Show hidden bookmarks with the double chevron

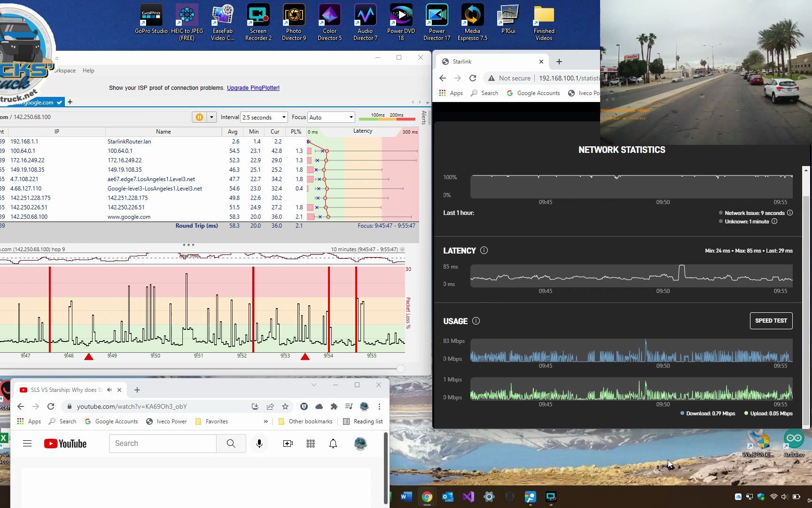[266, 421]
